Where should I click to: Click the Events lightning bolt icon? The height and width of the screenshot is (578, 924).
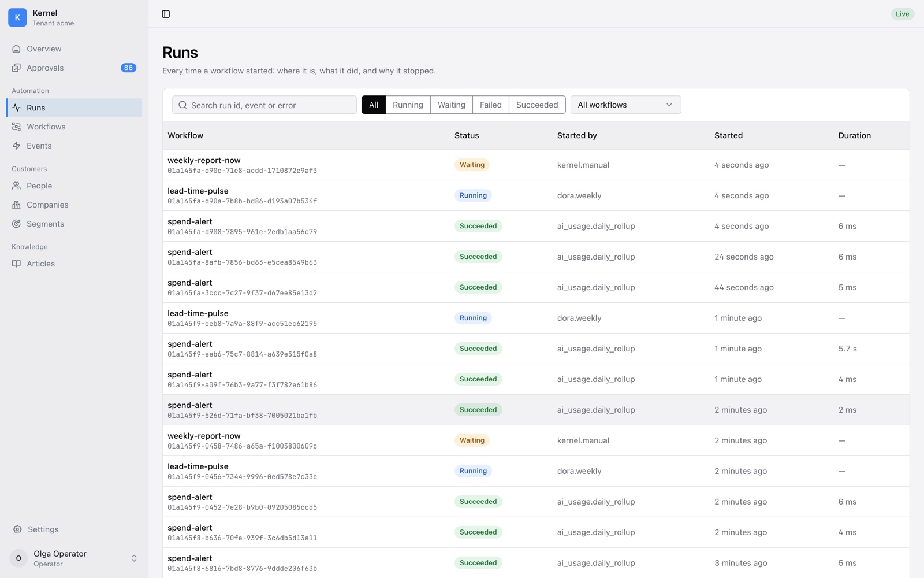point(16,146)
